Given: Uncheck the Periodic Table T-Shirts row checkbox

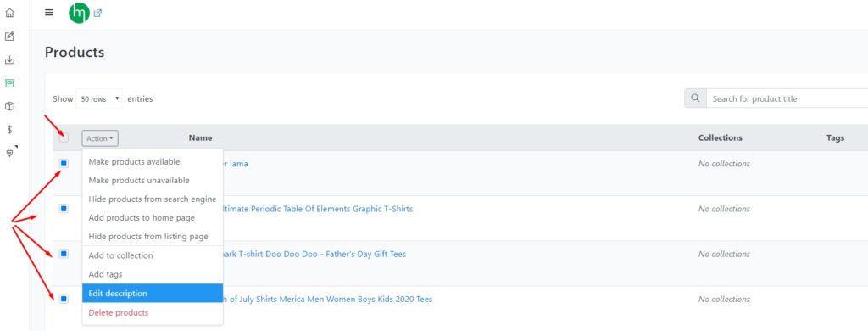Looking at the screenshot, I should 64,209.
